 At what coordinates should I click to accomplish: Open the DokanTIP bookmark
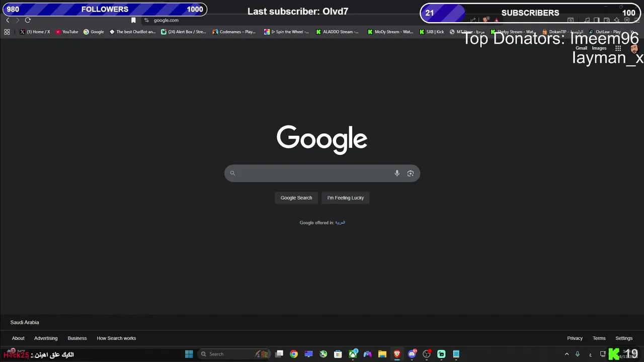(x=563, y=32)
